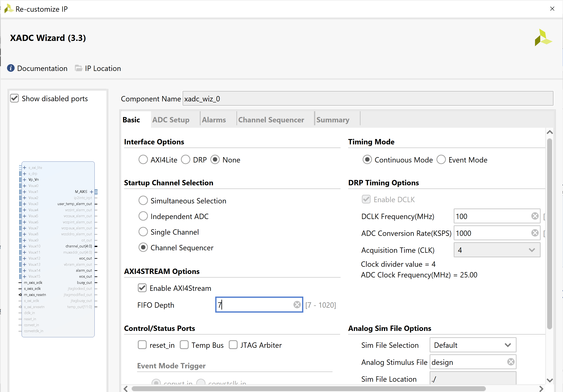
Task: Select the AXI4Lite interface radio button
Action: click(x=143, y=160)
